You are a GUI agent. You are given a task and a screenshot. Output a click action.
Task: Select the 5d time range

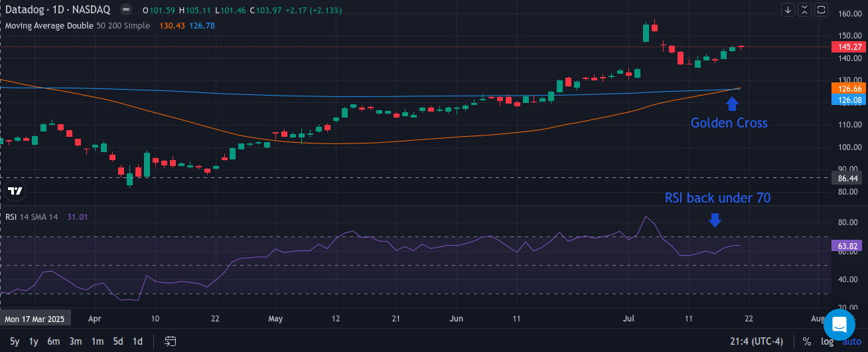point(117,341)
